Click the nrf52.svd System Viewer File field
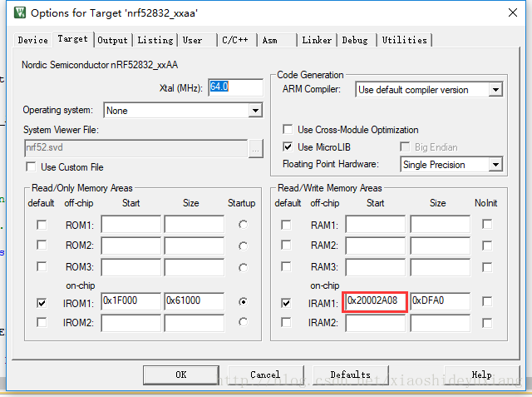532x397 pixels. tap(136, 148)
